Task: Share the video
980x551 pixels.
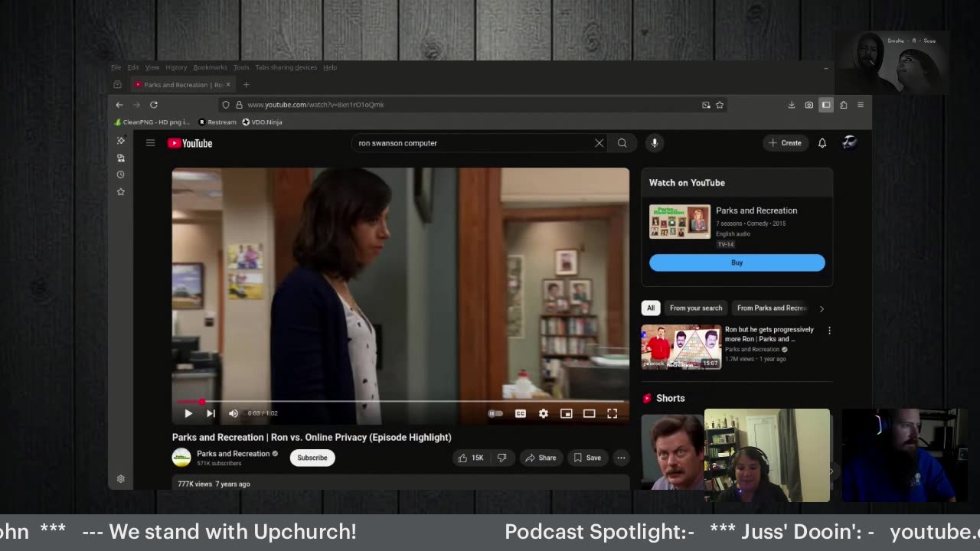Action: click(541, 458)
